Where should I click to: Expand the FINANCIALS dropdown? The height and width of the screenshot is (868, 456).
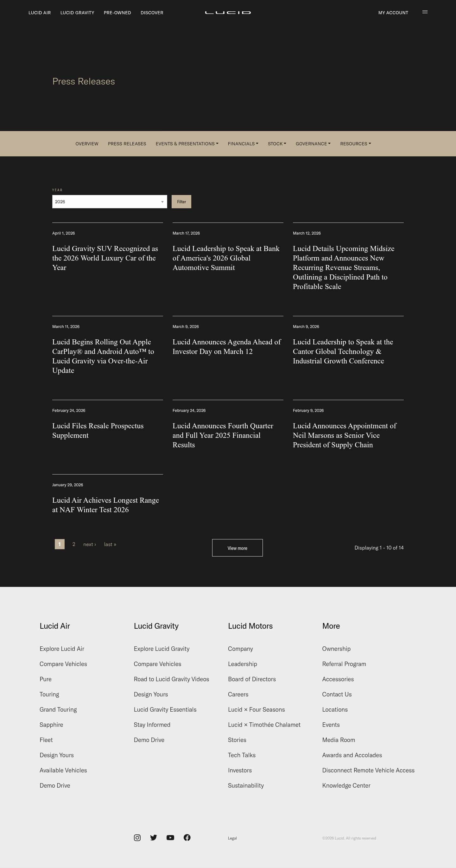(x=243, y=143)
